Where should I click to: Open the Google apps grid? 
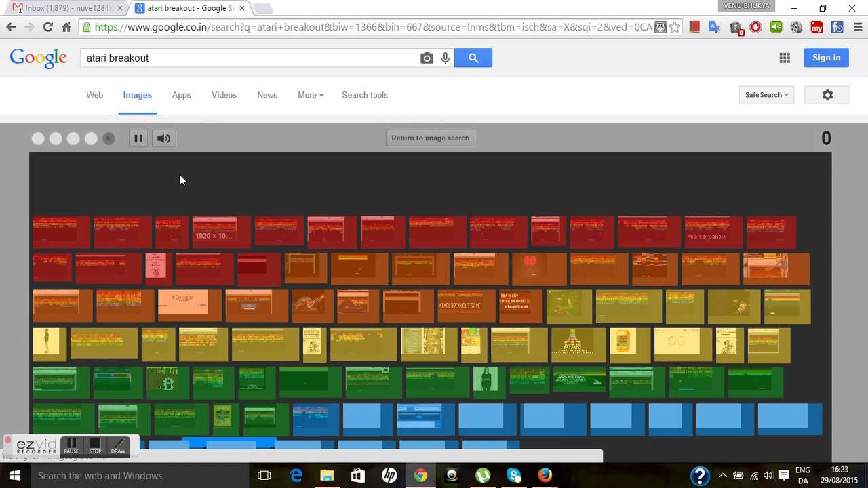[785, 58]
